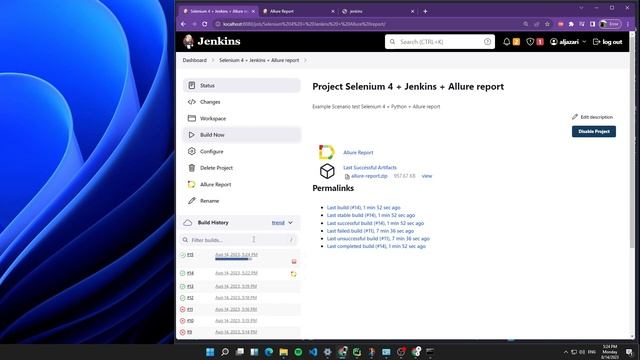Open Chrome tab search chevron
Image resolution: width=640 pixels, height=360 pixels.
(581, 8)
